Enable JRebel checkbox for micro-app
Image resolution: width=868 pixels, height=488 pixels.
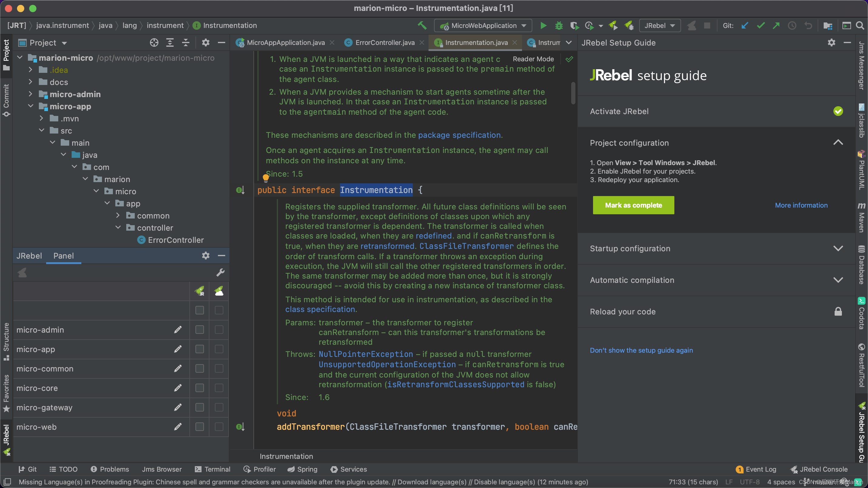199,349
